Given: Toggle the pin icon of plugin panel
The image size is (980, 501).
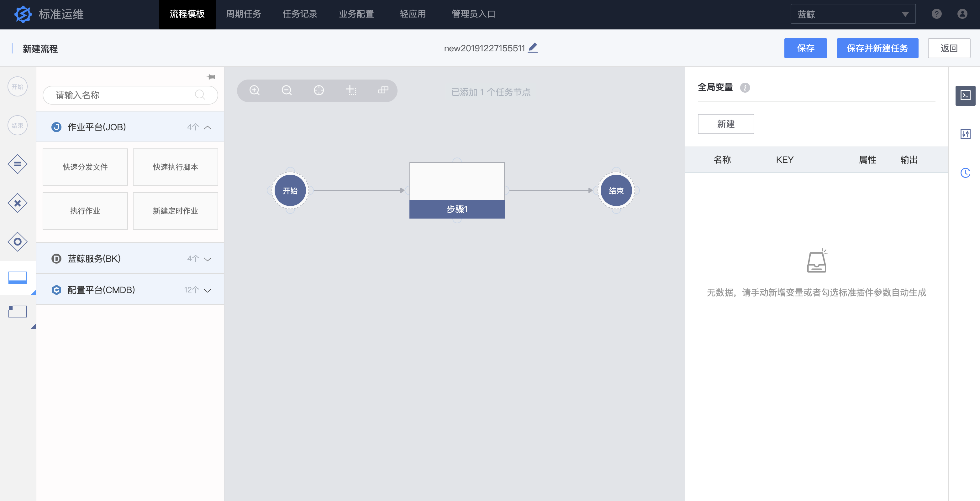Looking at the screenshot, I should (210, 77).
